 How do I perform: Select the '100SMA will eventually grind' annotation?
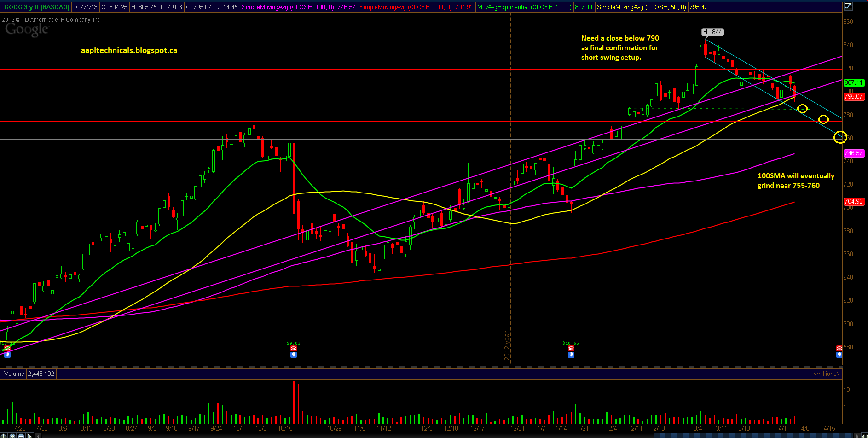796,181
